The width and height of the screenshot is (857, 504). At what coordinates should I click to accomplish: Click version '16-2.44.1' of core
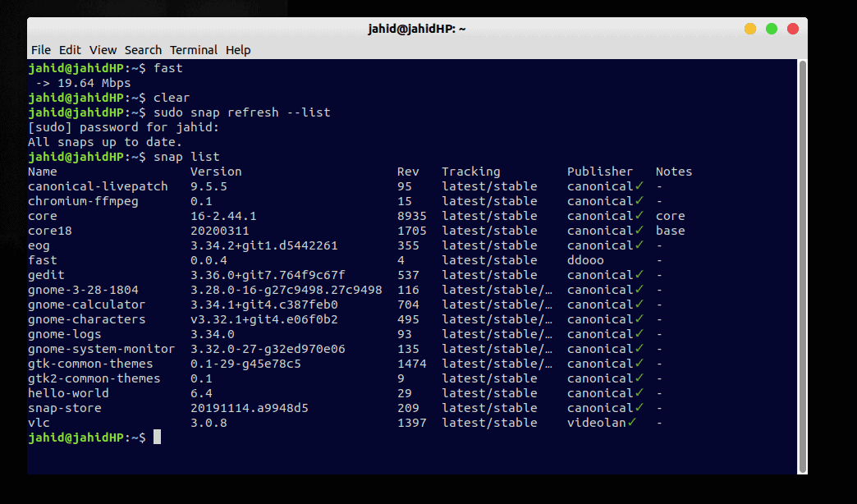click(223, 216)
